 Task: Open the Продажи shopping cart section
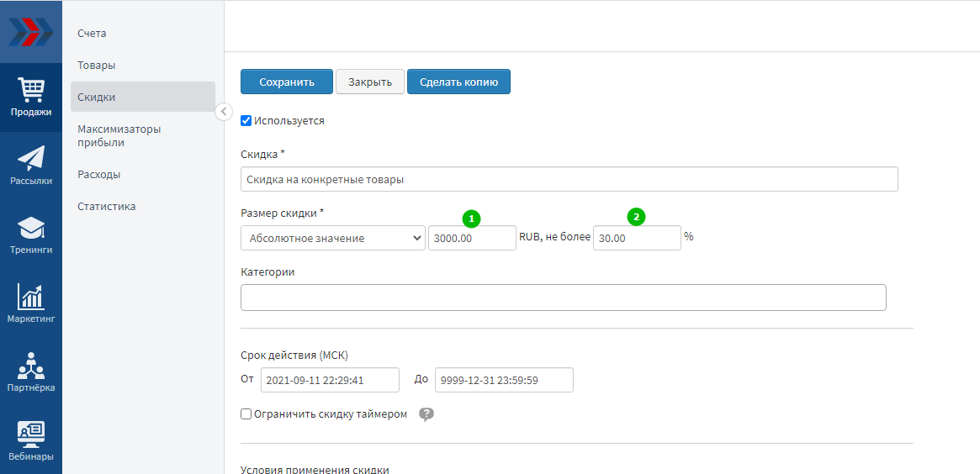coord(31,97)
